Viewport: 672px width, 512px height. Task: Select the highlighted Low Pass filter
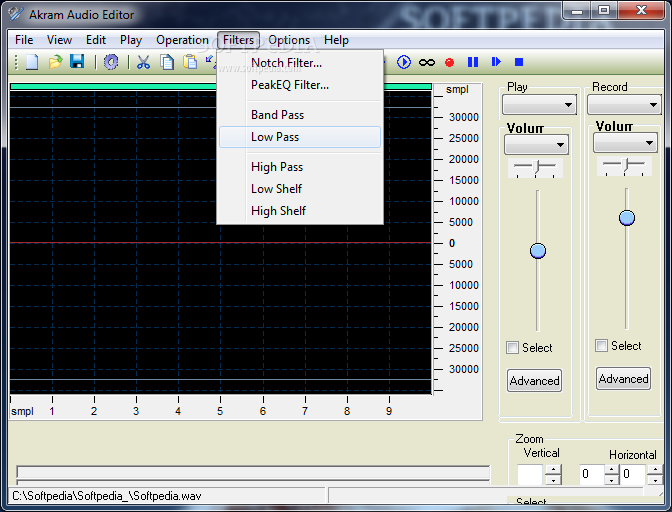point(300,137)
